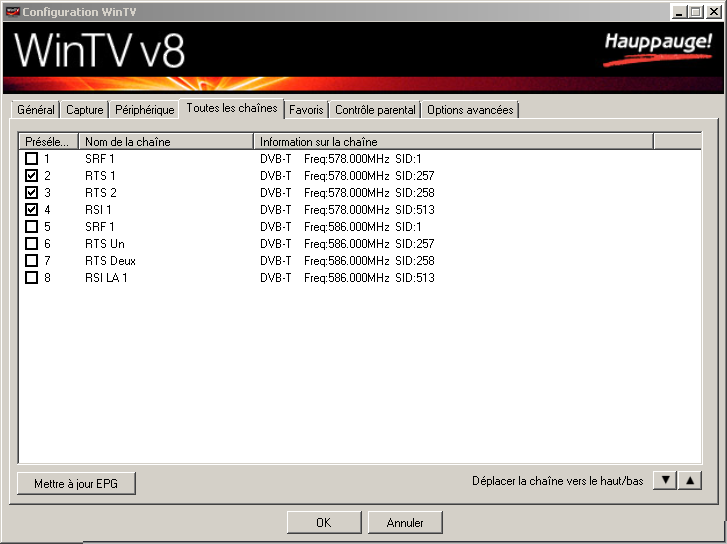This screenshot has width=727, height=544.
Task: Tick the RSI LA 1 checkbox
Action: pos(32,278)
